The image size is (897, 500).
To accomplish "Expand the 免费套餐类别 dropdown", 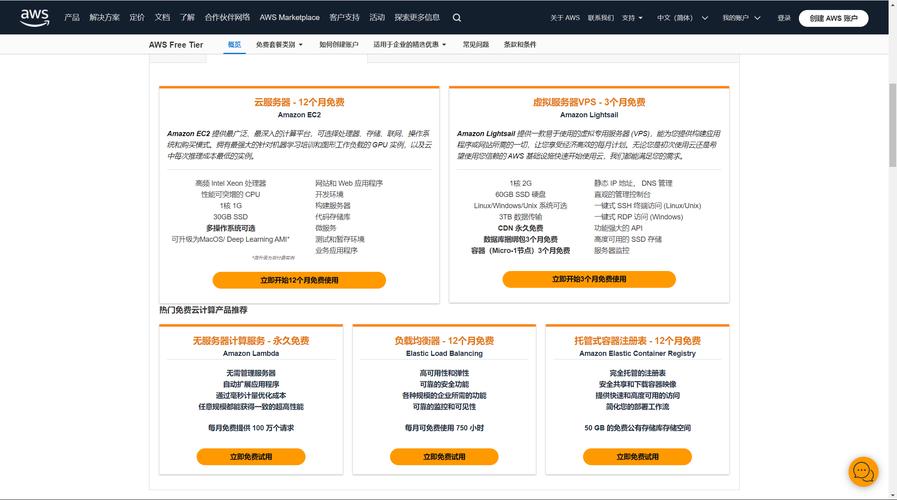I will click(279, 45).
